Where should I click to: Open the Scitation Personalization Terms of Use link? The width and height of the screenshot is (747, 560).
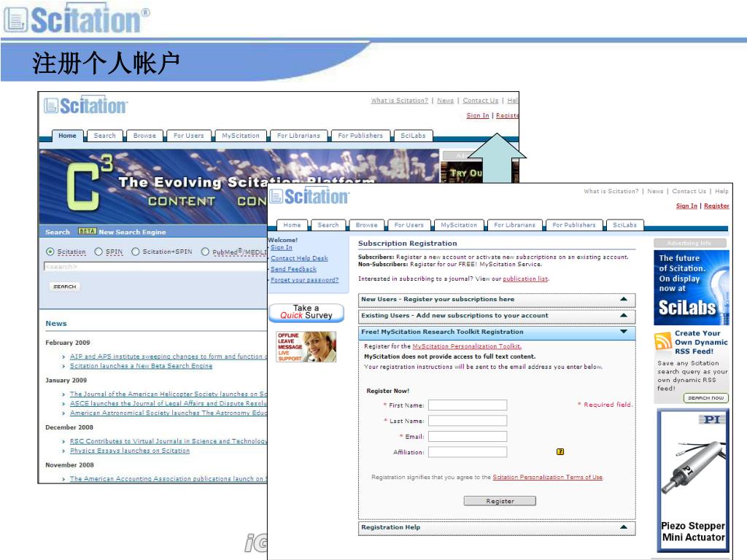click(x=547, y=477)
